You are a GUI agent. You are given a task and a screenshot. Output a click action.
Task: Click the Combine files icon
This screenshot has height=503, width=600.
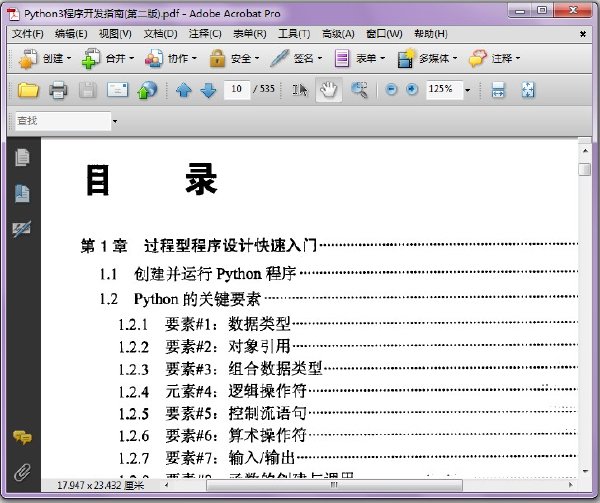(x=90, y=59)
